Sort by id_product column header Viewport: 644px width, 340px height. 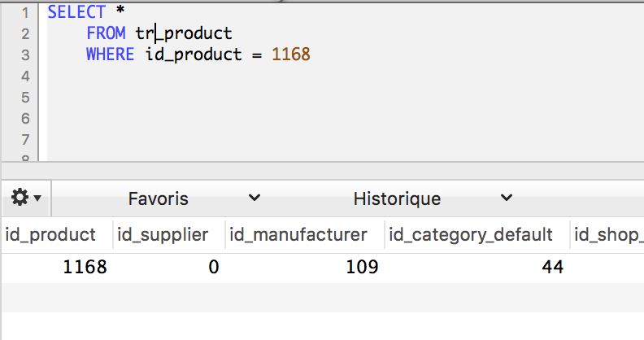[50, 235]
